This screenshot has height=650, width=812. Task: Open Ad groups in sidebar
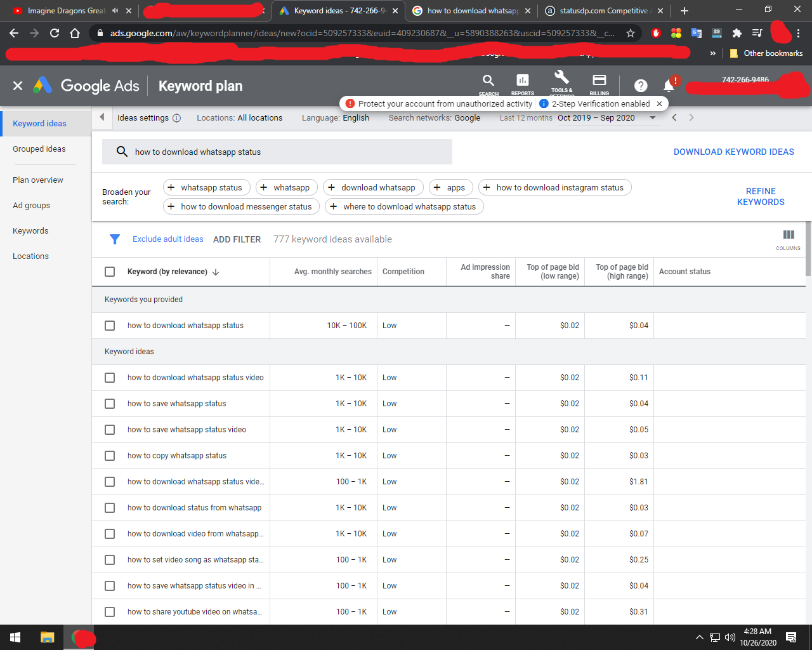(x=46, y=206)
